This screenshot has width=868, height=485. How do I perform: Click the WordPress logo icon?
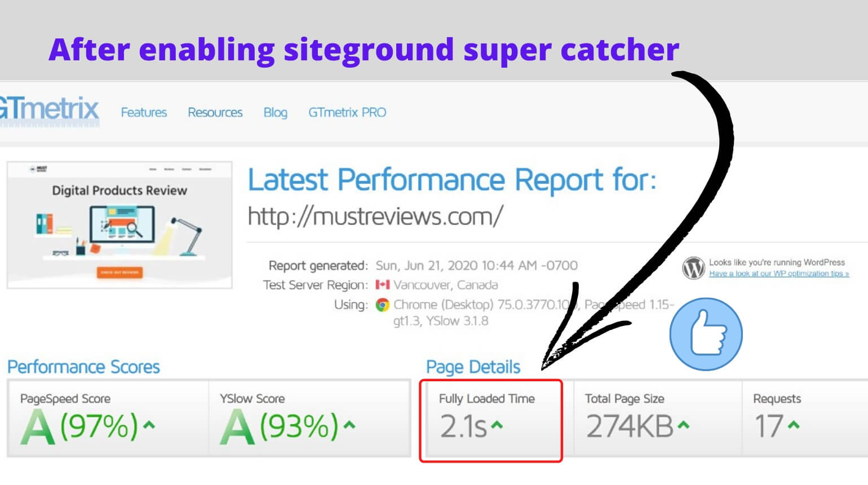693,268
